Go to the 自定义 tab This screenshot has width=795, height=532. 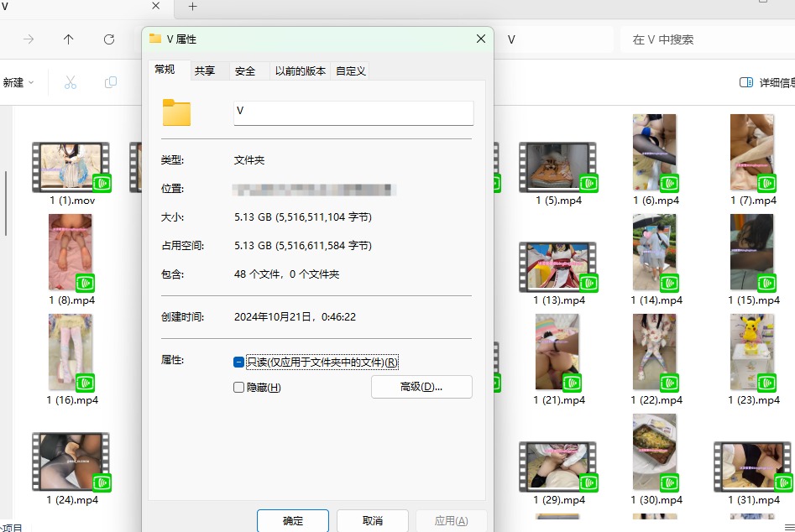click(x=350, y=71)
